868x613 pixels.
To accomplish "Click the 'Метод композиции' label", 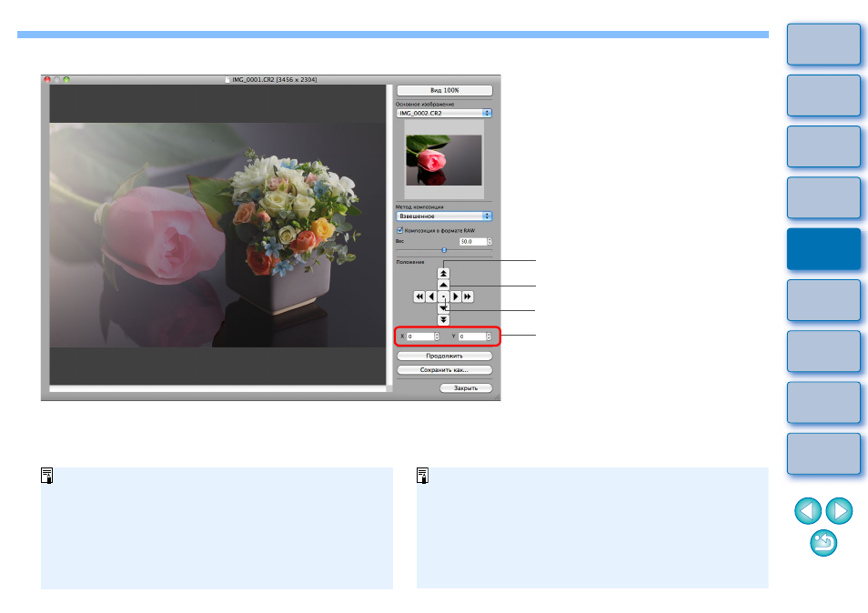I will (x=419, y=207).
